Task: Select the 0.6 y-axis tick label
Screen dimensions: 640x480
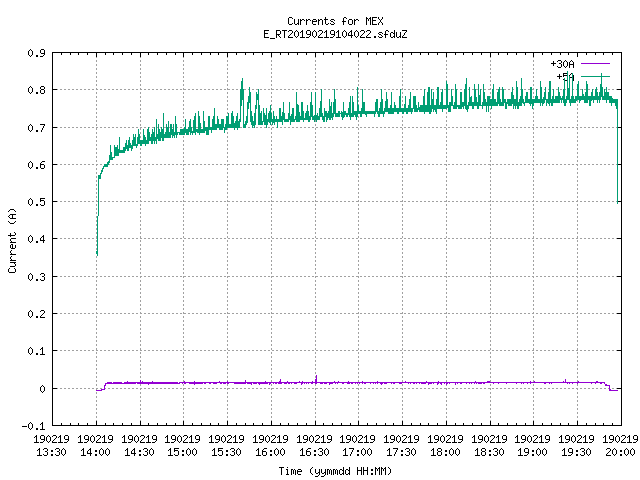Action: point(36,165)
